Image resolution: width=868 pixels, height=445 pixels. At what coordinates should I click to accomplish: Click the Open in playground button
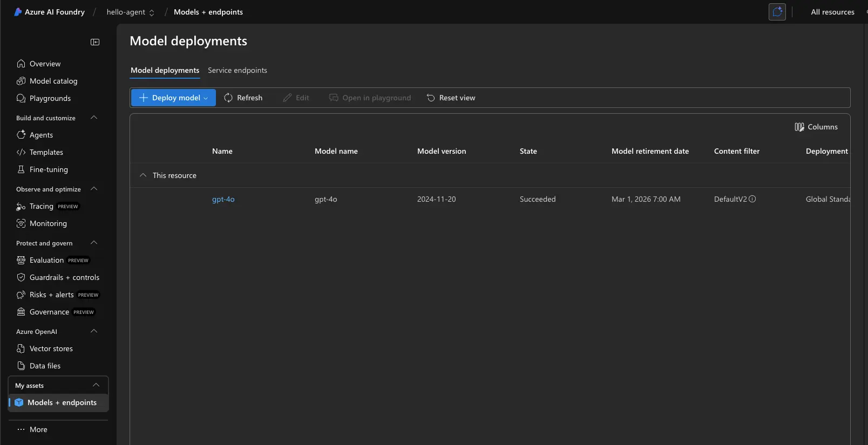click(370, 98)
